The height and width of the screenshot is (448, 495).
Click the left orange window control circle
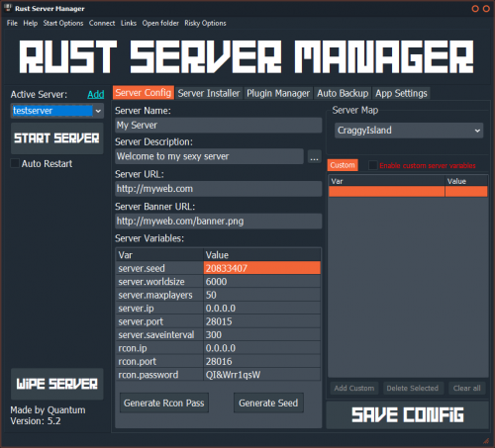pos(475,9)
